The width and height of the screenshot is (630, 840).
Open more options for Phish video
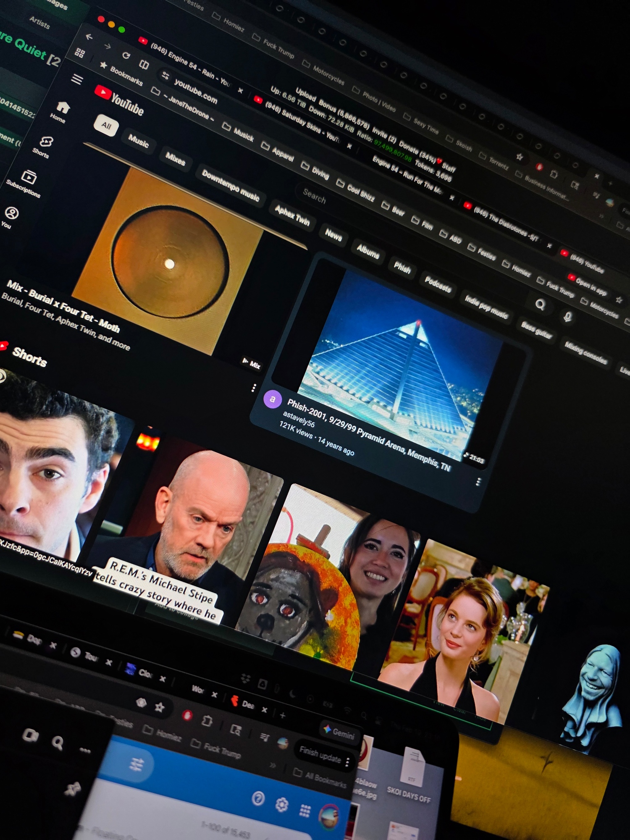tap(478, 482)
